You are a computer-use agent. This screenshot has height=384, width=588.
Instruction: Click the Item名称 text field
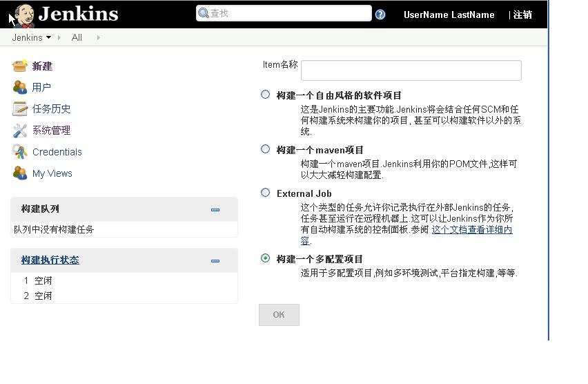[x=411, y=70]
